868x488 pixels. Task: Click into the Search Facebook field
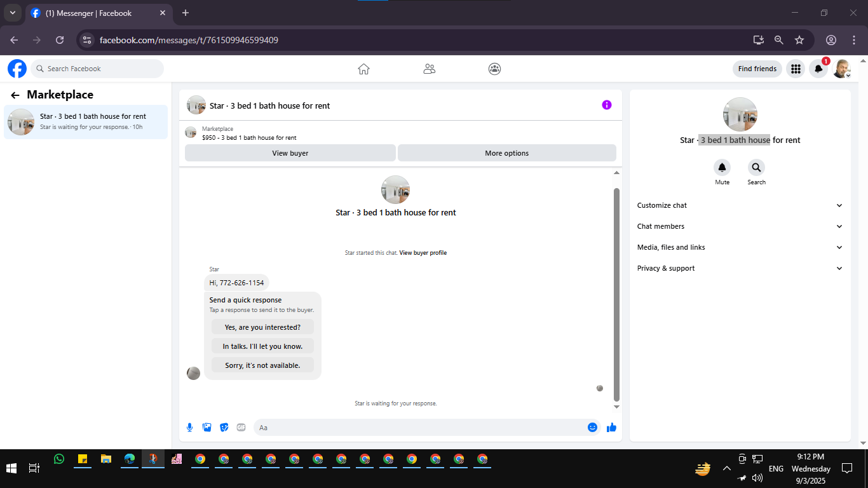click(97, 69)
